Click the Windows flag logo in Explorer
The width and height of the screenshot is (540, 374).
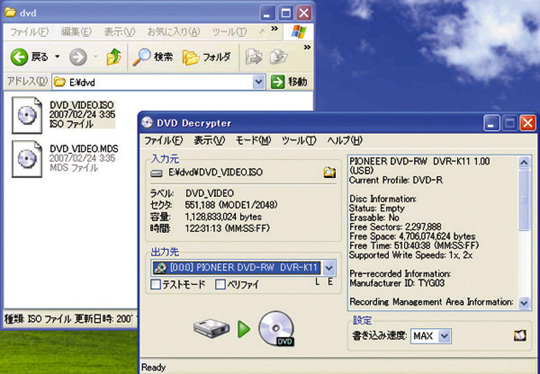(299, 32)
